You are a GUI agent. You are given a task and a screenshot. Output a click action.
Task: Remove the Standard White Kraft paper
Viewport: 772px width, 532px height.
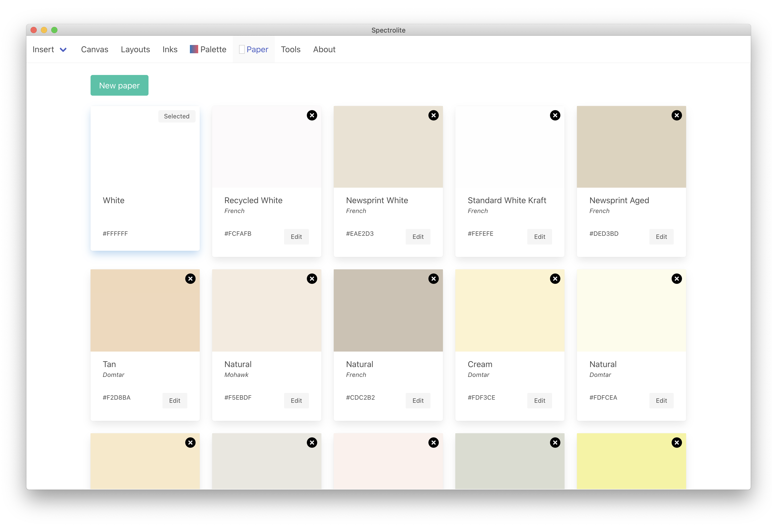pos(555,115)
